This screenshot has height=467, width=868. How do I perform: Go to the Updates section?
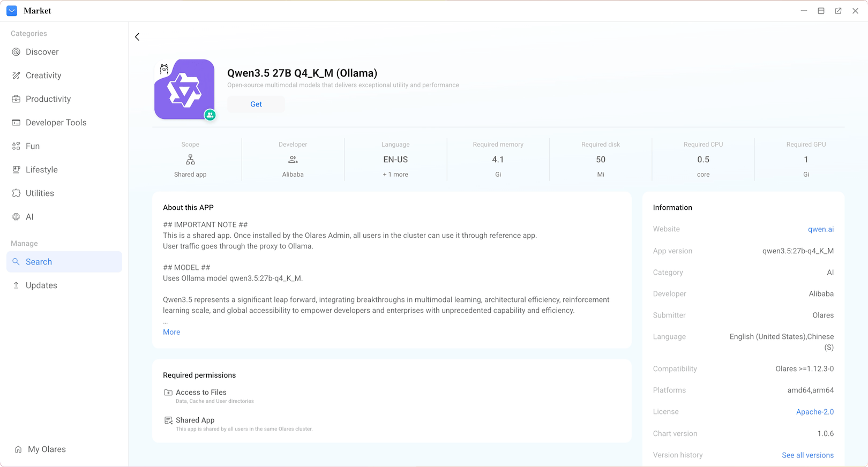point(41,285)
